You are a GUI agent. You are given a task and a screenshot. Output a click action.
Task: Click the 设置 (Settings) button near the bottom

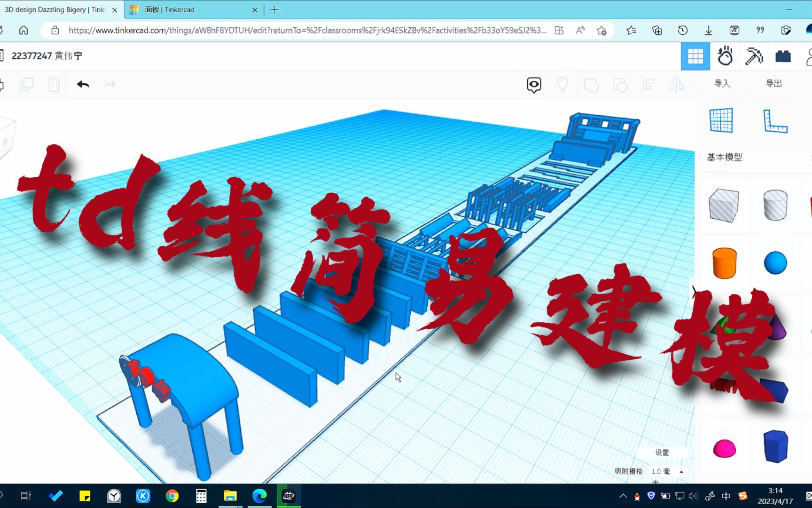pos(663,452)
